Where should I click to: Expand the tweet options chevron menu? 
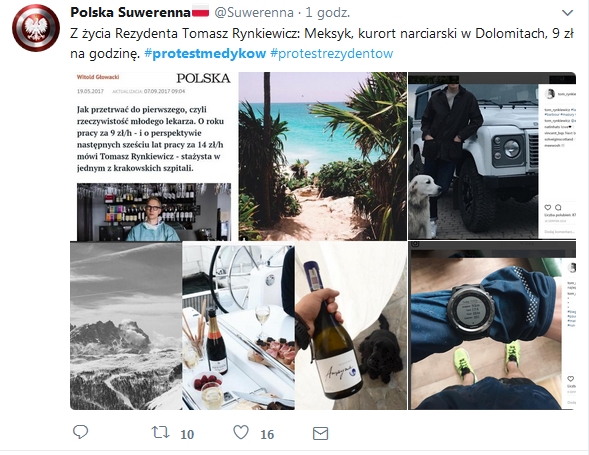point(567,13)
